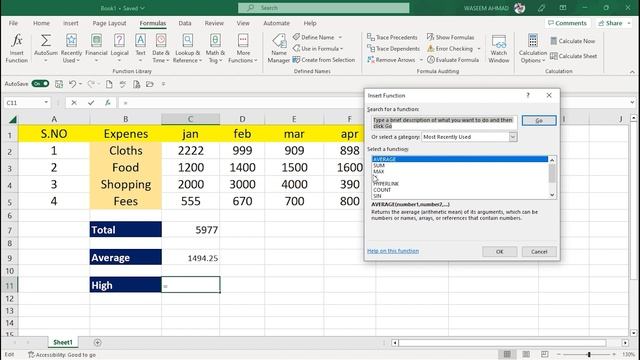
Task: Open the AutoSum tool
Action: click(46, 48)
